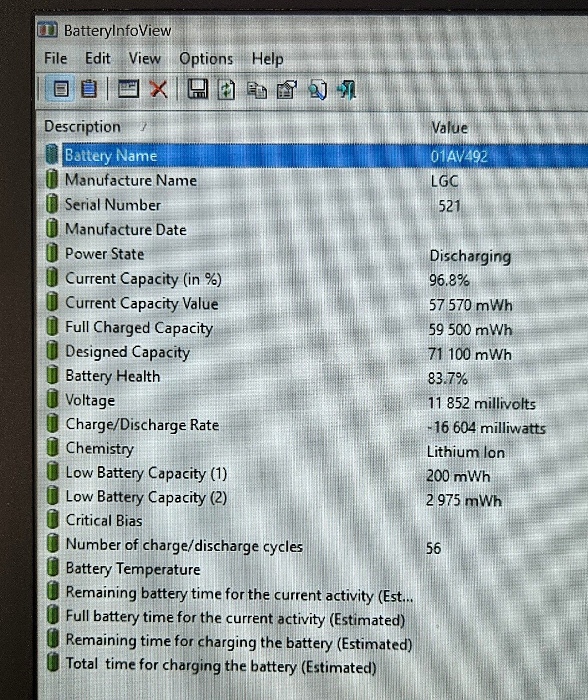Screen dimensions: 588x700
Task: Select the Manufacture Name row
Action: [x=316, y=180]
